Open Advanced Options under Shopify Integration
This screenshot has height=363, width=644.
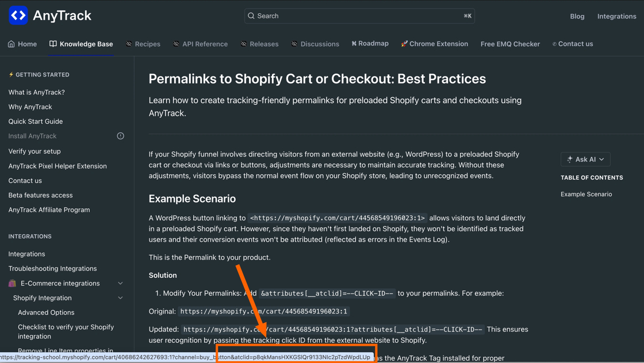point(46,312)
